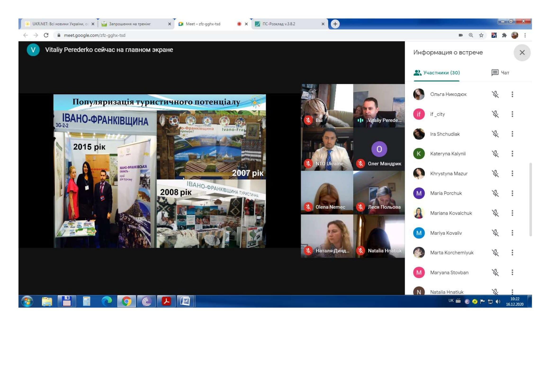Click the camera icon in address bar

point(460,35)
